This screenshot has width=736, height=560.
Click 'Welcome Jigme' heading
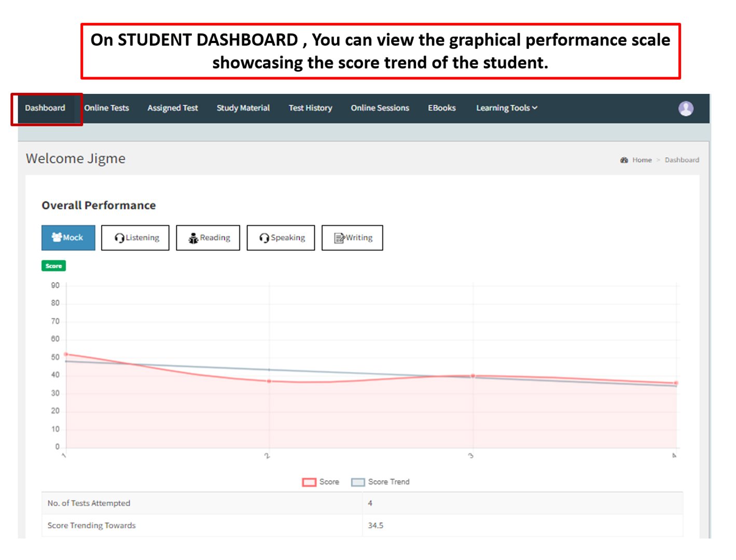pos(76,159)
